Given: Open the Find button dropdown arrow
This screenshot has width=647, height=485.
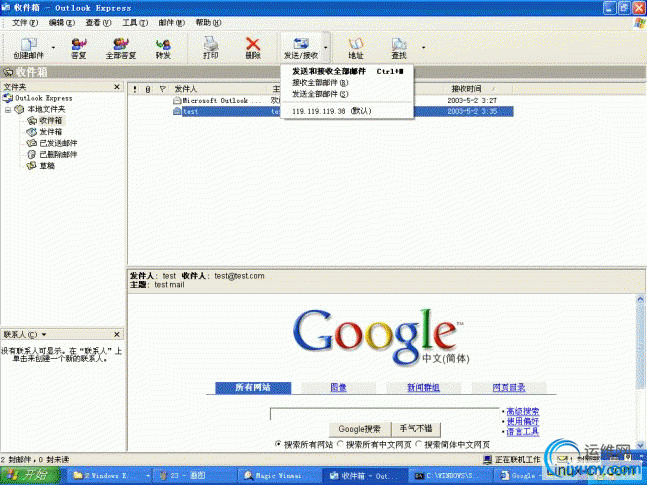Looking at the screenshot, I should (423, 48).
